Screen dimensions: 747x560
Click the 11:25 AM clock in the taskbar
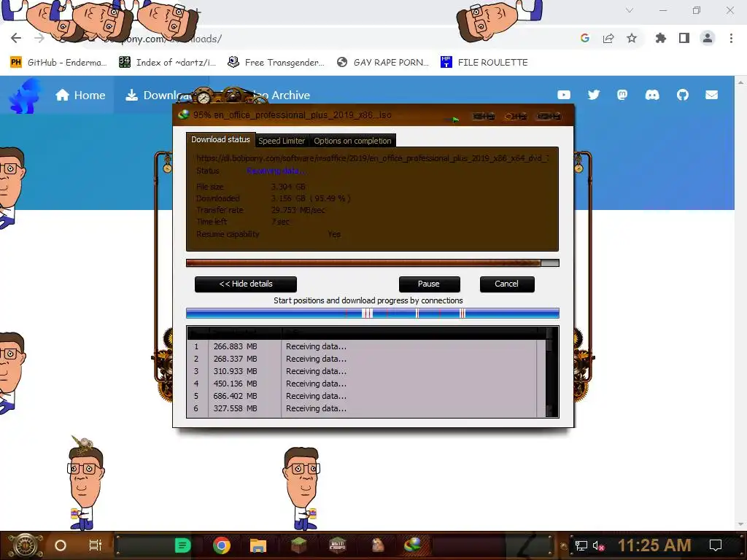654,545
